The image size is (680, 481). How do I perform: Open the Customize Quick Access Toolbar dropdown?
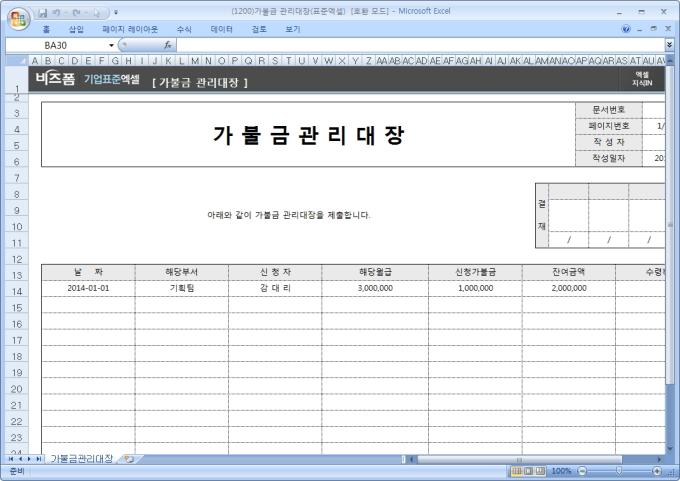coord(116,13)
